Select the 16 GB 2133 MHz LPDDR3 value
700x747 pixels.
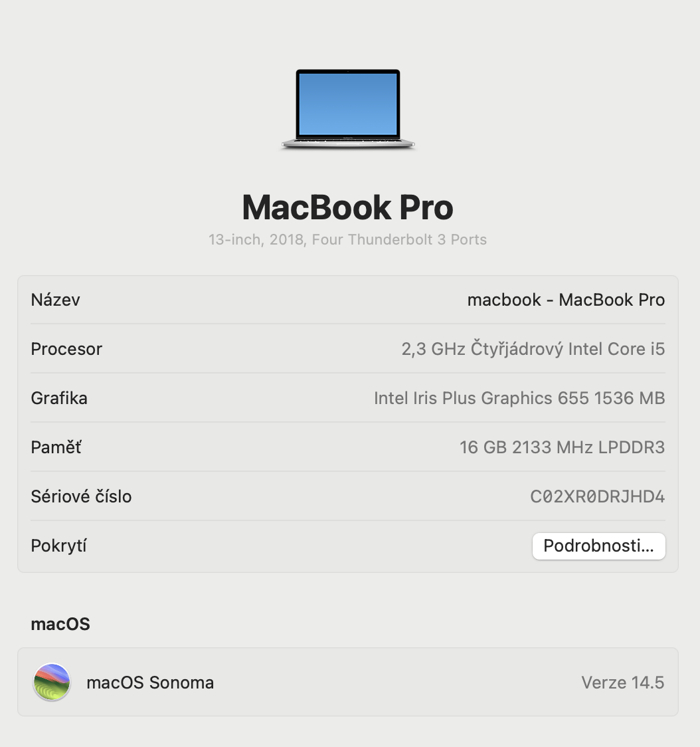562,447
